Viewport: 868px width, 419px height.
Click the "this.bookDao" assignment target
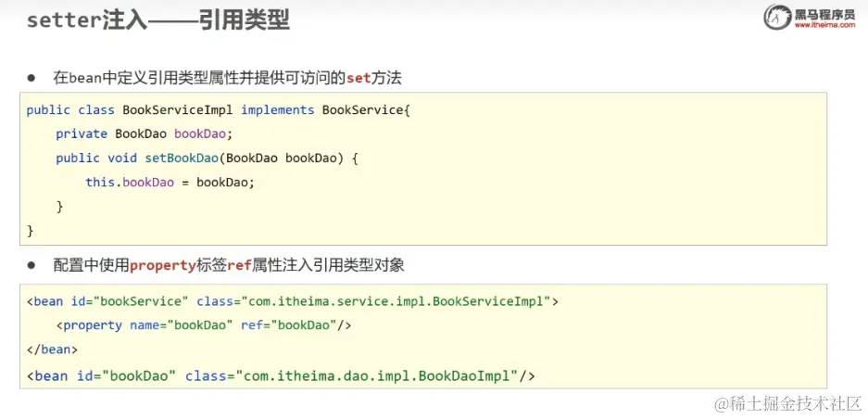tap(130, 183)
